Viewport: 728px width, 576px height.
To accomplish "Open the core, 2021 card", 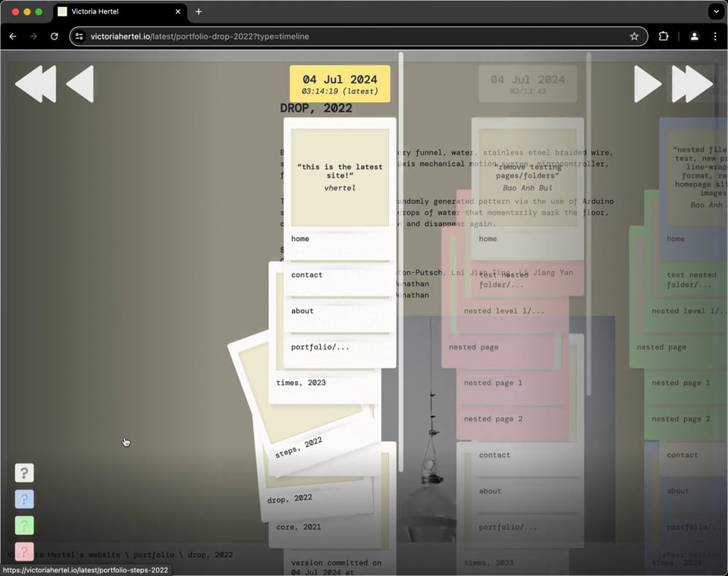I will tap(299, 527).
